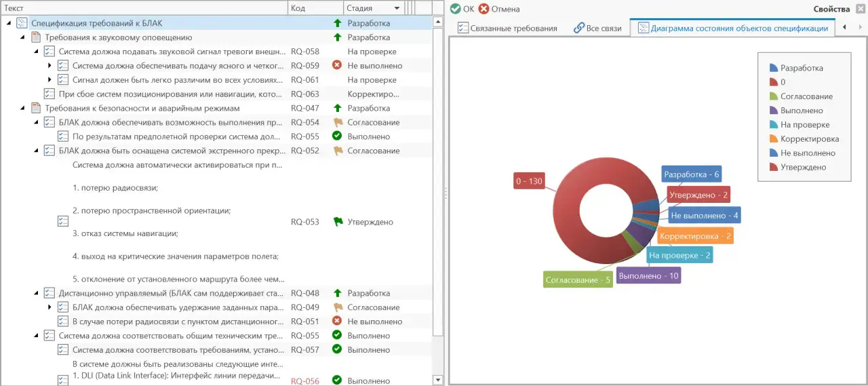
Task: Click the Отмена cancel button
Action: coord(499,9)
